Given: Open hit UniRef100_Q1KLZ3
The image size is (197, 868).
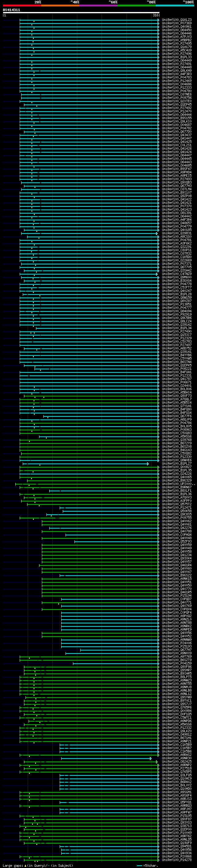Looking at the screenshot, I should pos(177,20).
